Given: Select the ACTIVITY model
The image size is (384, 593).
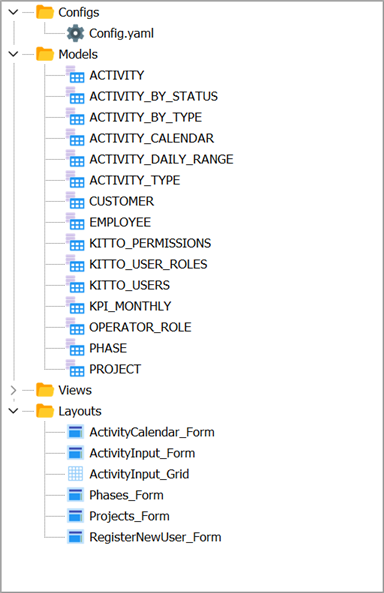Looking at the screenshot, I should 117,75.
